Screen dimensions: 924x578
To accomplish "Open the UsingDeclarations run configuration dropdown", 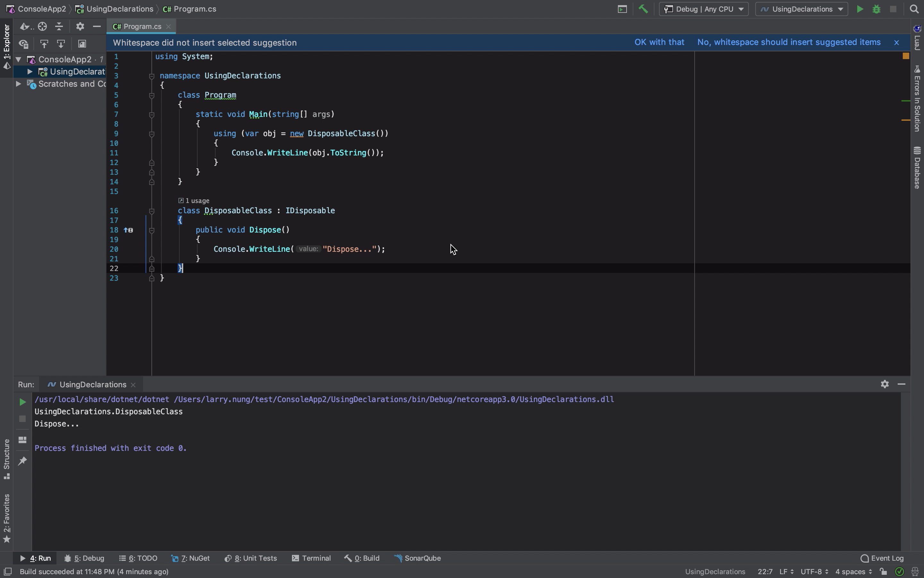I will coord(801,9).
